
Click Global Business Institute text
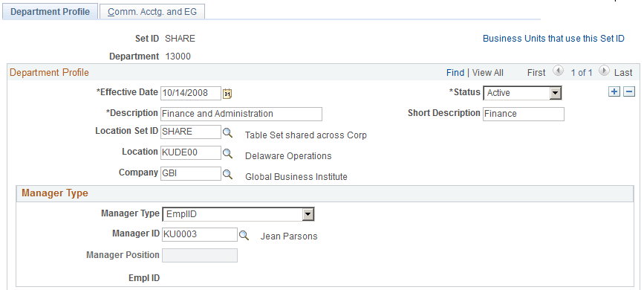point(296,177)
